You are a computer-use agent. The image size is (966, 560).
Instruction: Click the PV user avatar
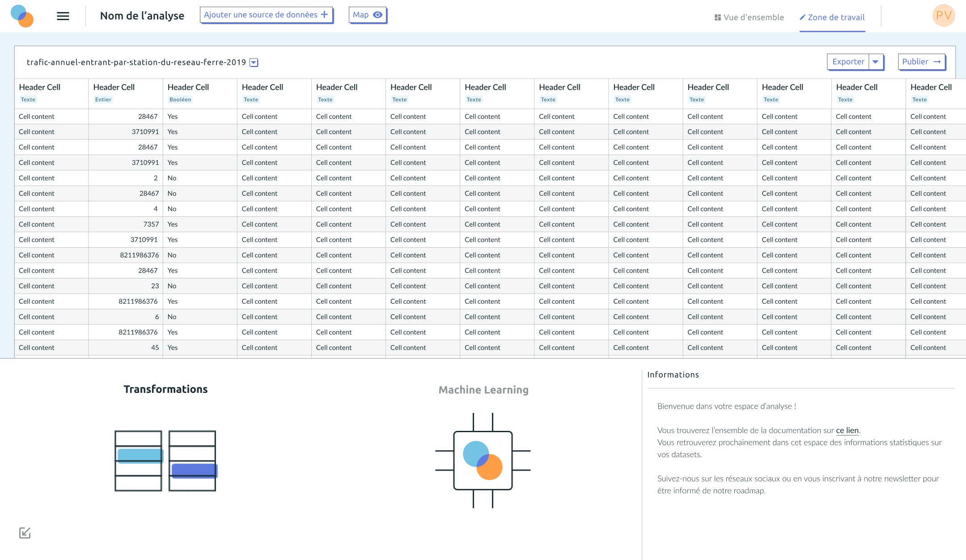click(943, 16)
